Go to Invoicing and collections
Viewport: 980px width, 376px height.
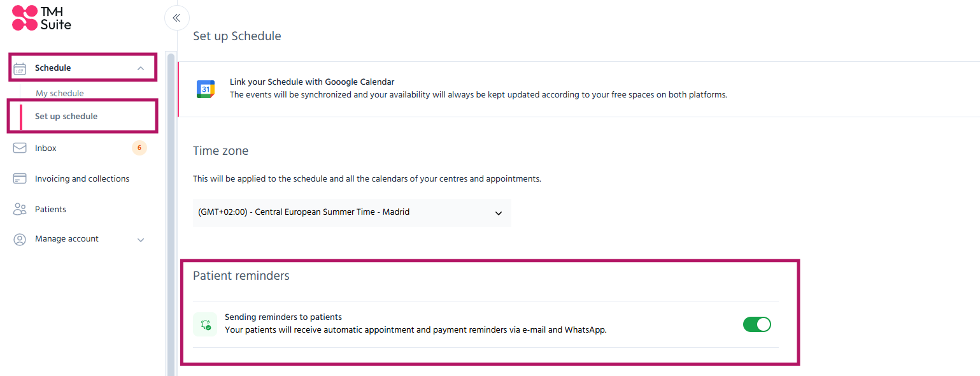tap(82, 178)
